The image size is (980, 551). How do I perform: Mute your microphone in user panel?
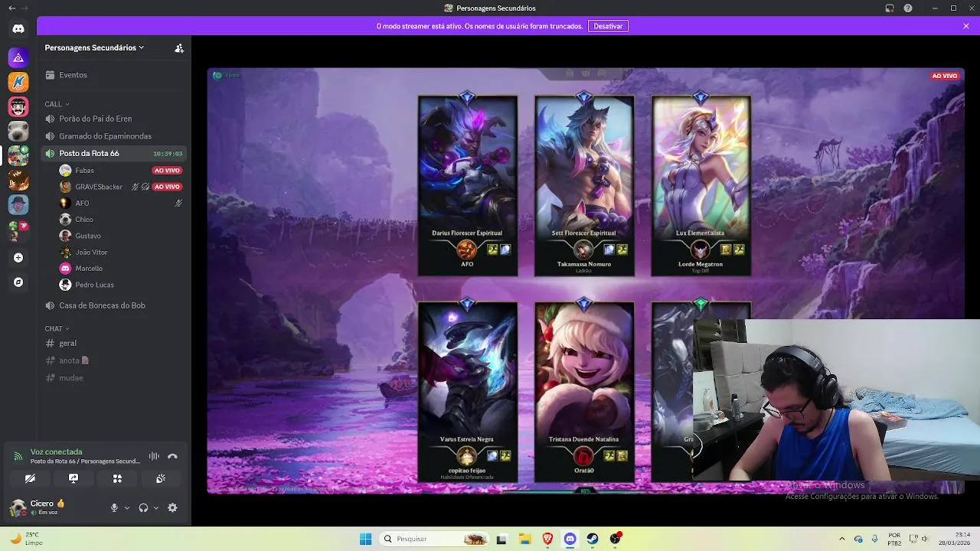click(114, 507)
